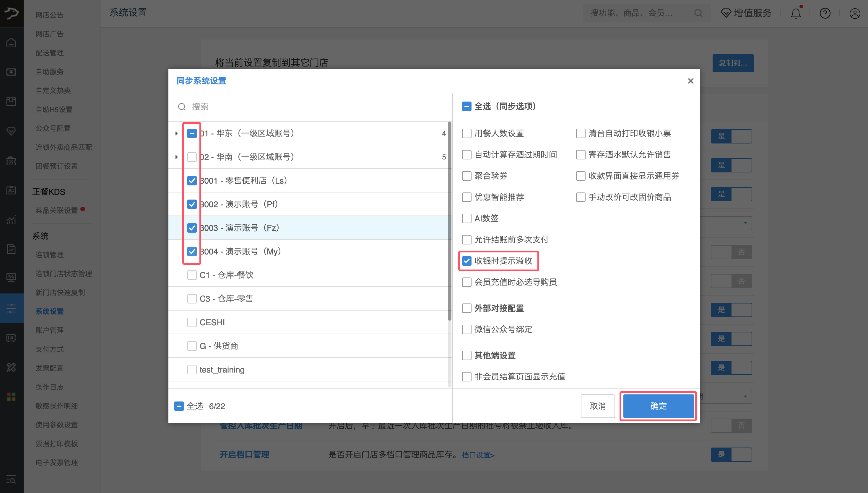Open 票据打印模板 menu item
The width and height of the screenshot is (868, 493).
click(57, 444)
